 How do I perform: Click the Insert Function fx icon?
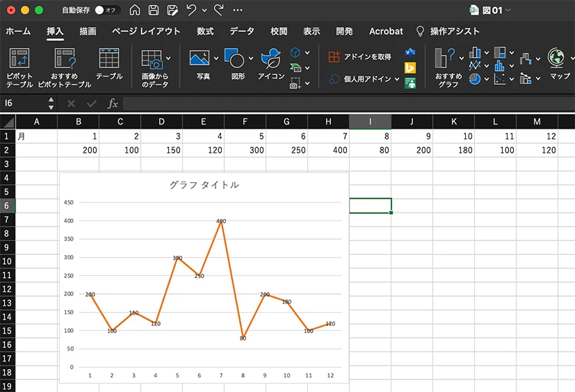[113, 104]
